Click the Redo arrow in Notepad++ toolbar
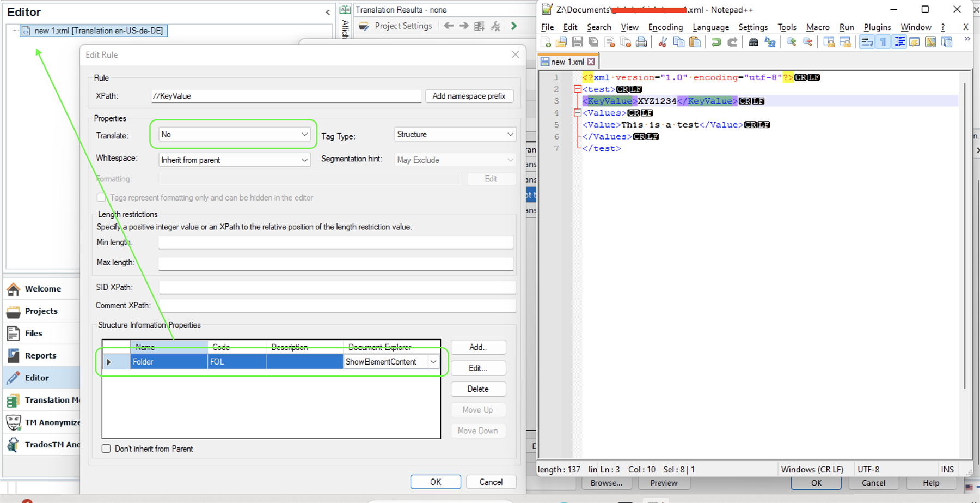The width and height of the screenshot is (980, 503). tap(732, 42)
